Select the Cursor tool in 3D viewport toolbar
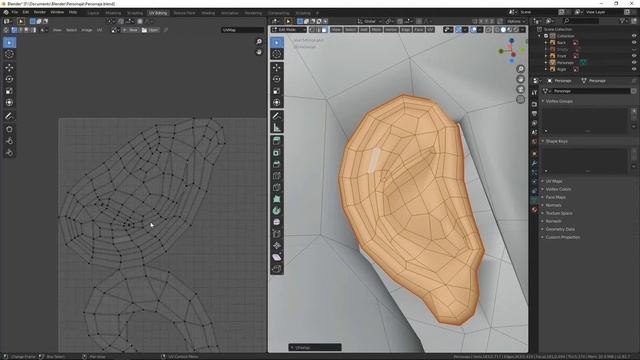This screenshot has width=640, height=360. (277, 54)
